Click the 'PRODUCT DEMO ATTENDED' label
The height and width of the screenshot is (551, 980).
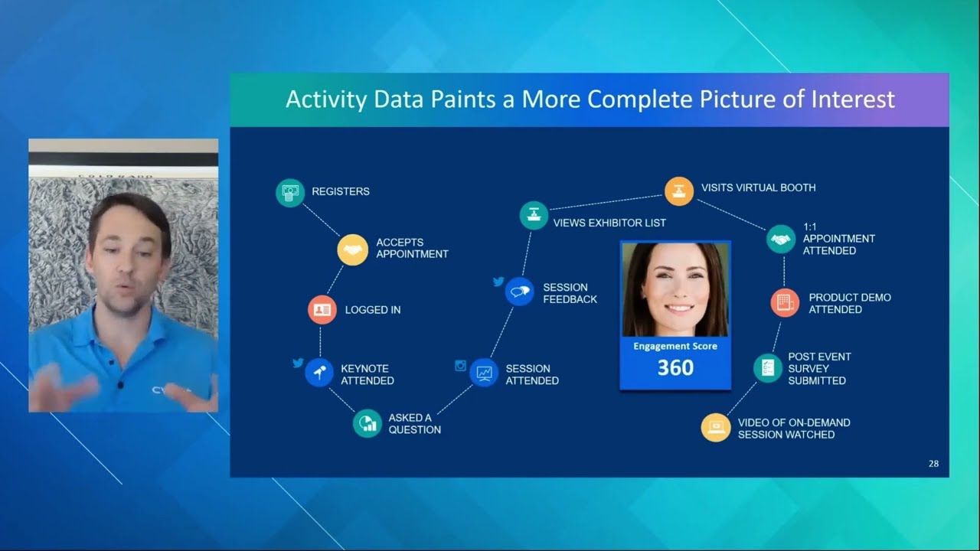[x=850, y=303]
